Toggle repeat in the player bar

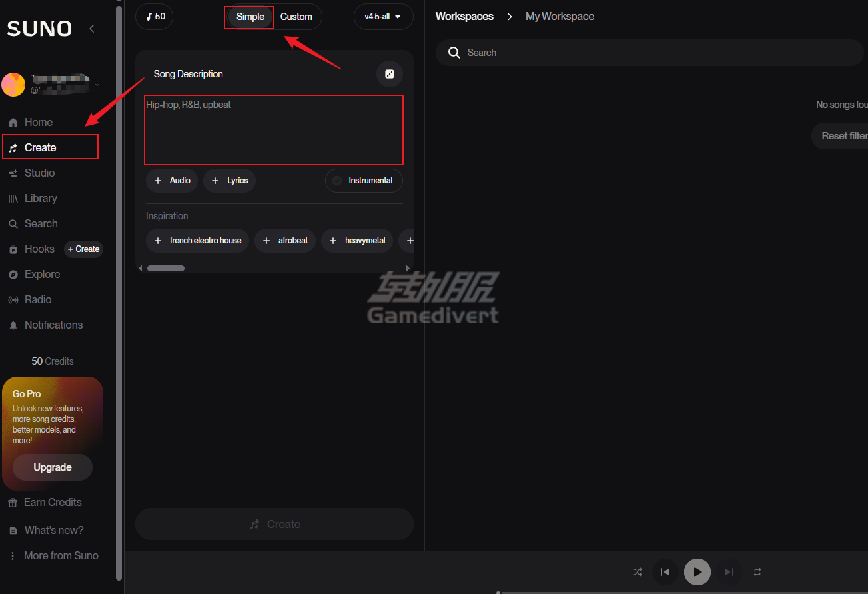[757, 572]
